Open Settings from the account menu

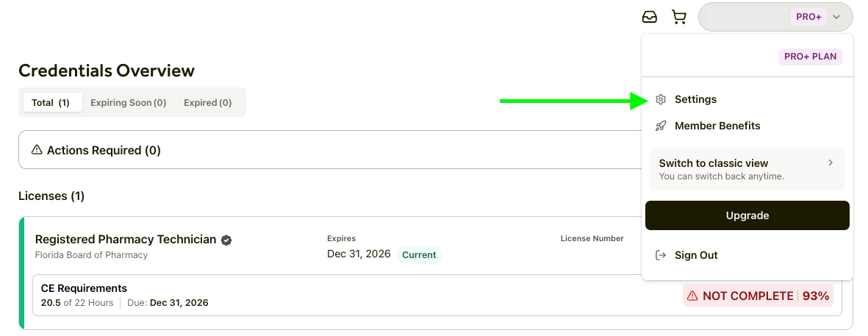point(695,99)
